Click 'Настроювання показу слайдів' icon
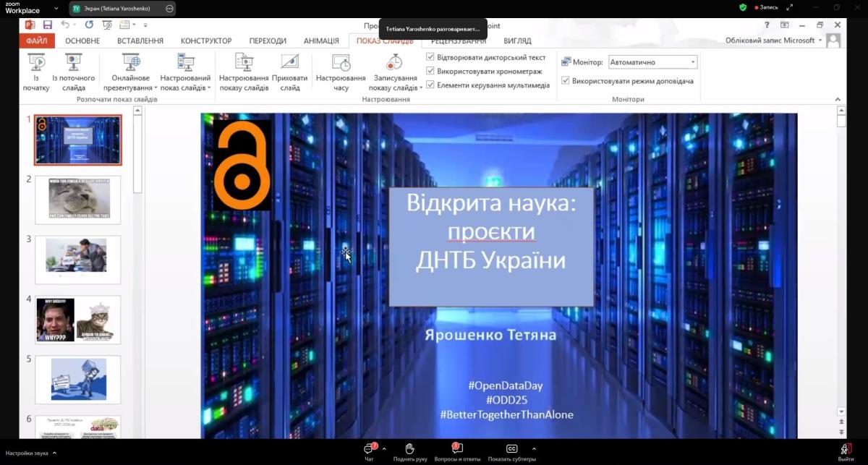Viewport: 868px width, 465px height. click(x=244, y=63)
